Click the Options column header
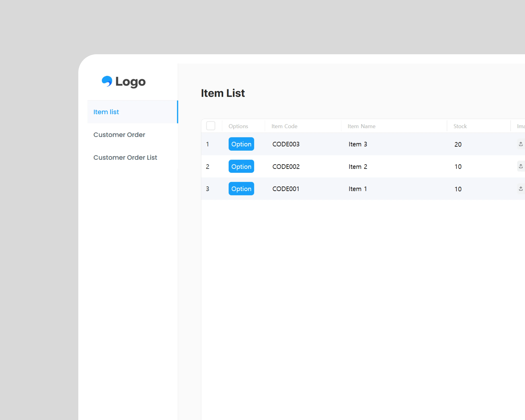This screenshot has height=420, width=525. click(x=238, y=126)
